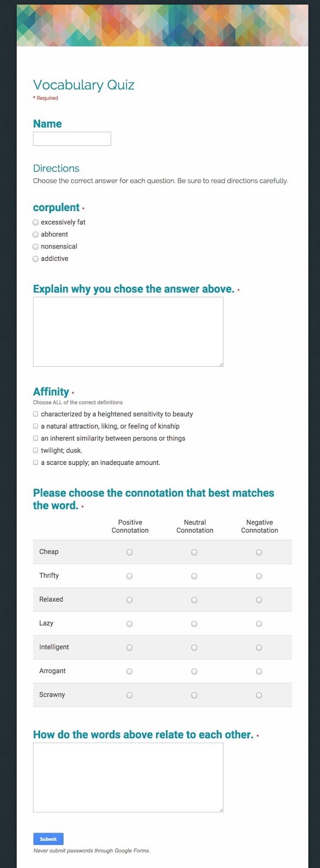Click the Name text field
Image resolution: width=320 pixels, height=868 pixels.
click(72, 138)
